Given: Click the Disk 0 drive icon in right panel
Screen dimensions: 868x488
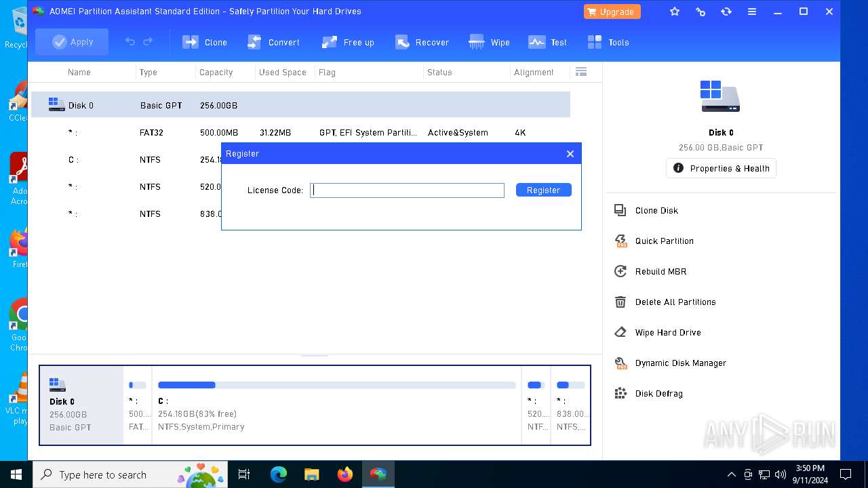Looking at the screenshot, I should point(720,97).
